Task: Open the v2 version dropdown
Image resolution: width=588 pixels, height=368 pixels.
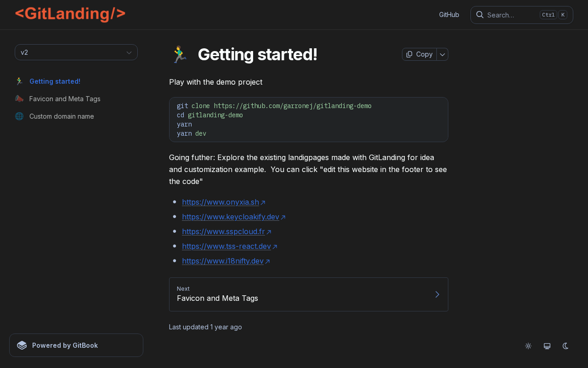Action: pos(76,52)
